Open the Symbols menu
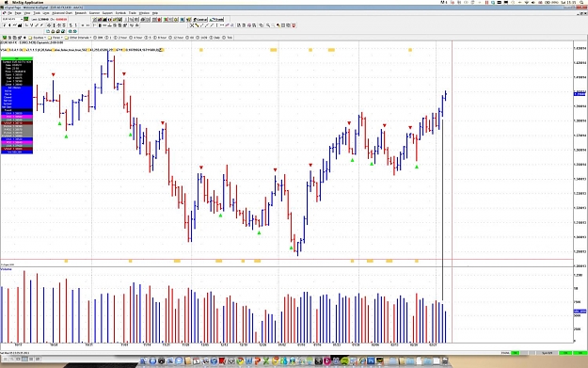588x368 pixels. (x=120, y=13)
